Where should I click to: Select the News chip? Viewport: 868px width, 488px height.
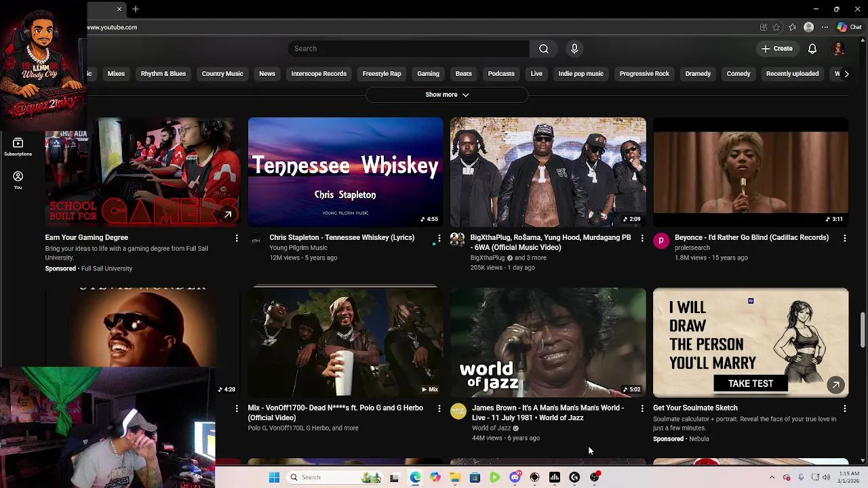pyautogui.click(x=267, y=74)
